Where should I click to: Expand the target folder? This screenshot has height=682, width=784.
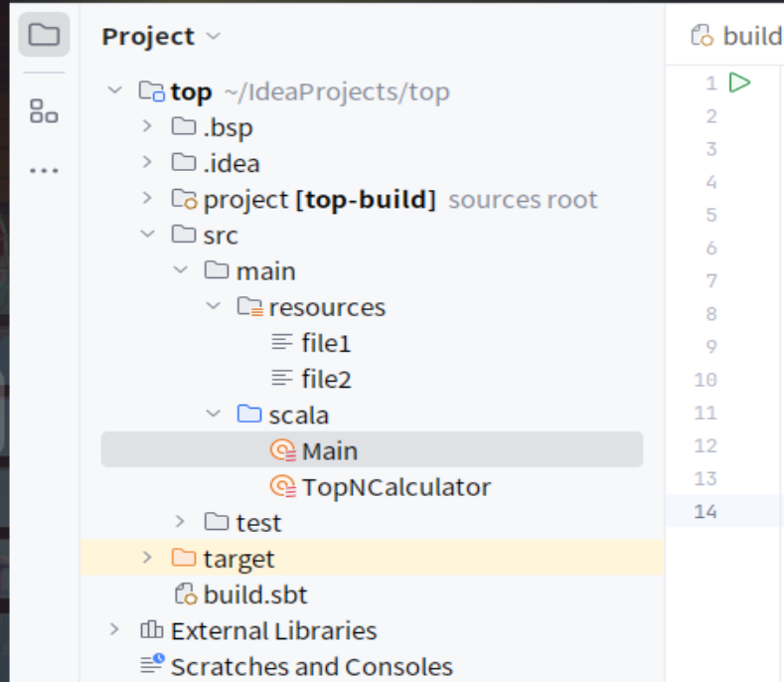[146, 558]
